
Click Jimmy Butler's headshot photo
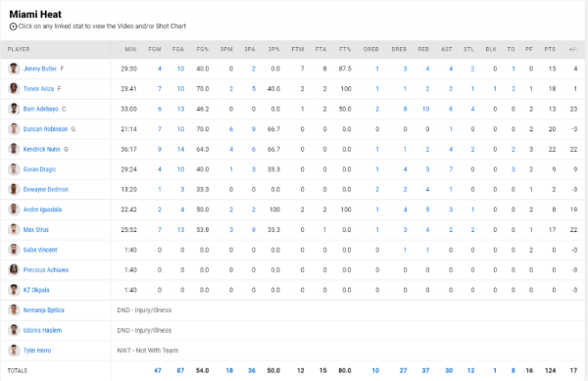pos(14,69)
